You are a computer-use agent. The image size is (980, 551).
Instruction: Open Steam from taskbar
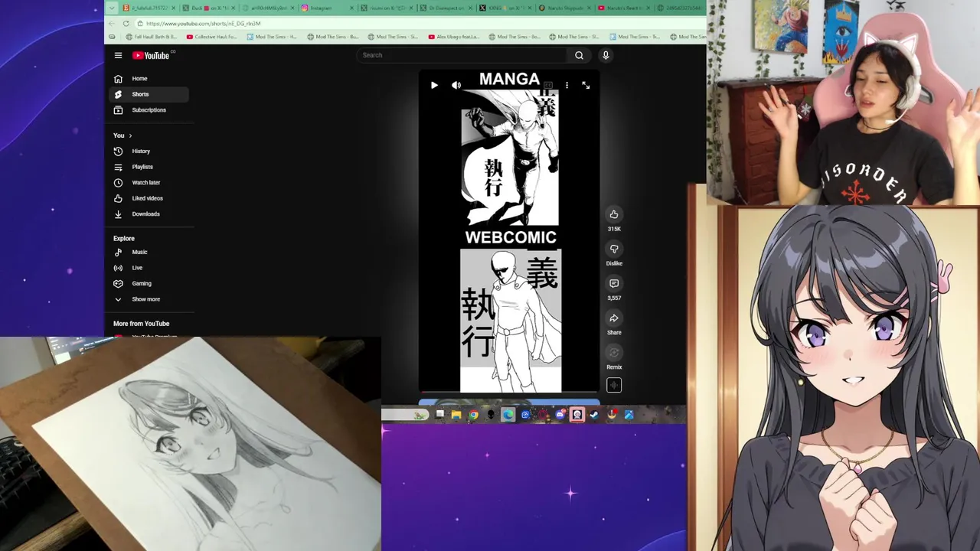(593, 415)
